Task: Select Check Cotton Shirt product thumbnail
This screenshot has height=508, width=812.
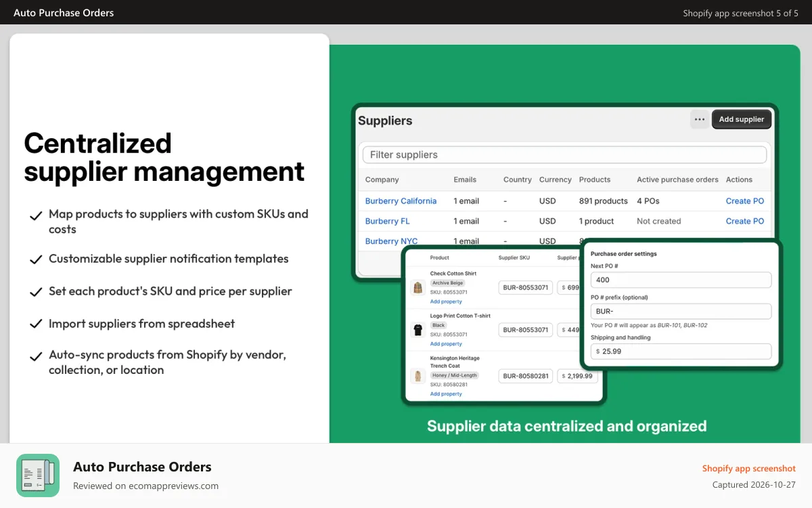Action: coord(418,287)
